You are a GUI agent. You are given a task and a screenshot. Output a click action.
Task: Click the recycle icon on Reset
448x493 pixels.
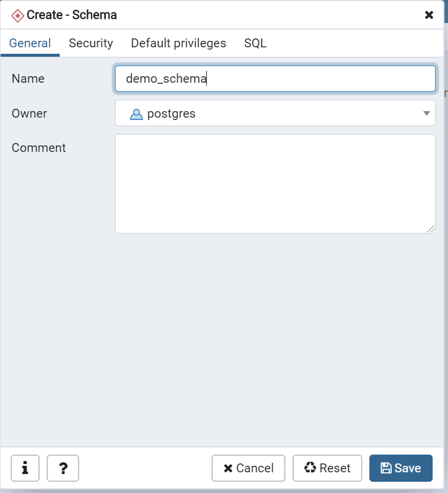coord(310,468)
